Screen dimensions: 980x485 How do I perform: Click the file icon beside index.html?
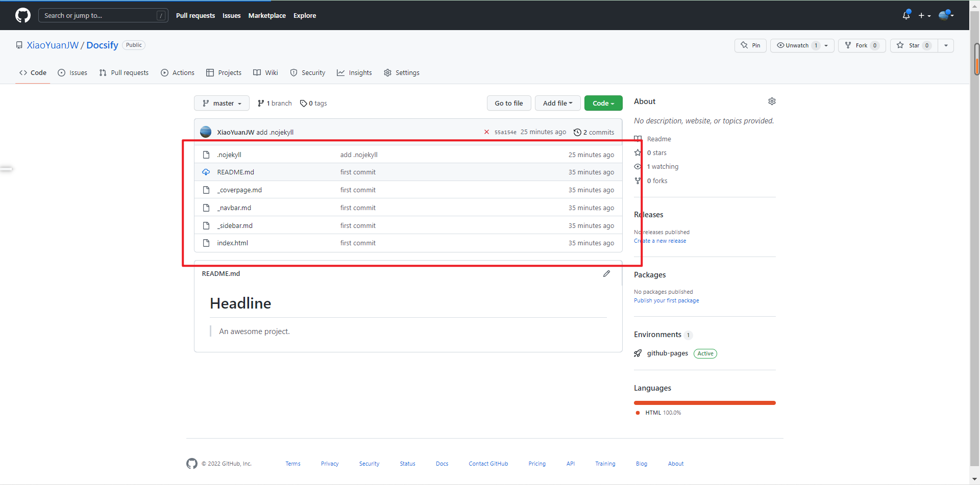click(206, 243)
